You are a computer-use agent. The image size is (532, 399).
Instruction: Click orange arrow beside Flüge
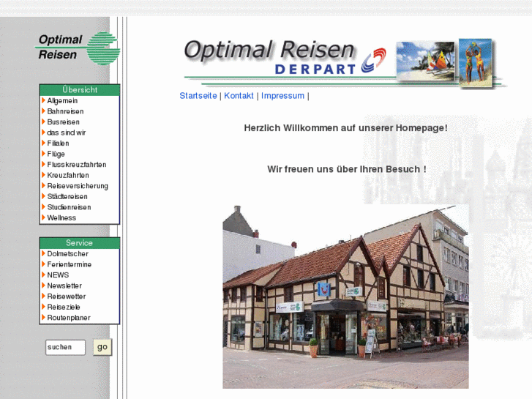click(x=43, y=154)
